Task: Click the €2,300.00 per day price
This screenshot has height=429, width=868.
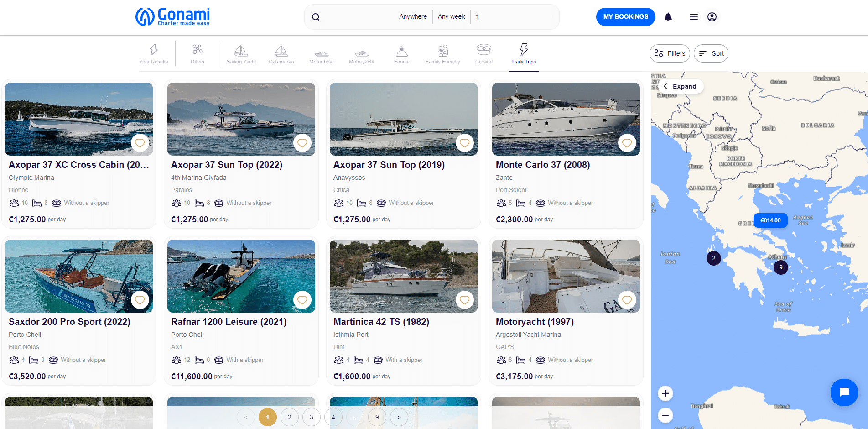Action: click(x=524, y=220)
